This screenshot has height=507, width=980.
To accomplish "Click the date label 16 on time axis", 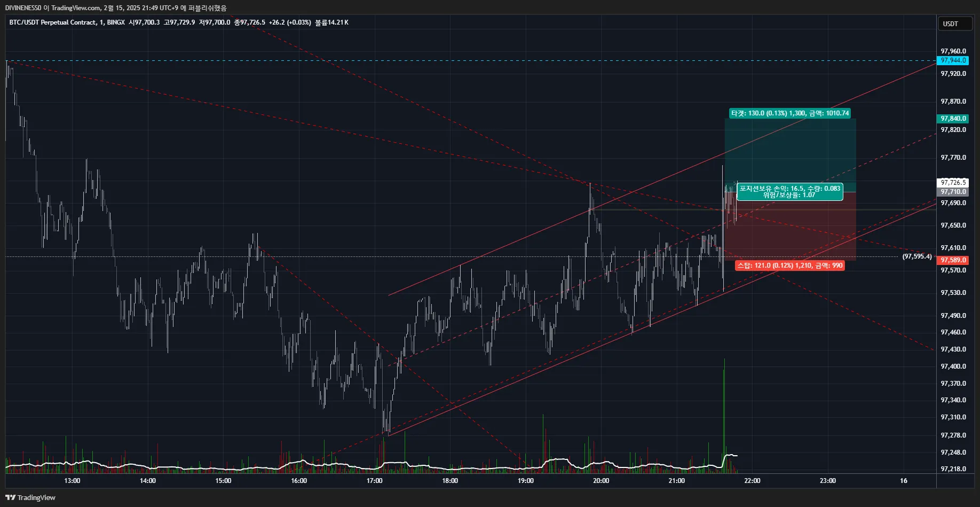I will click(904, 481).
